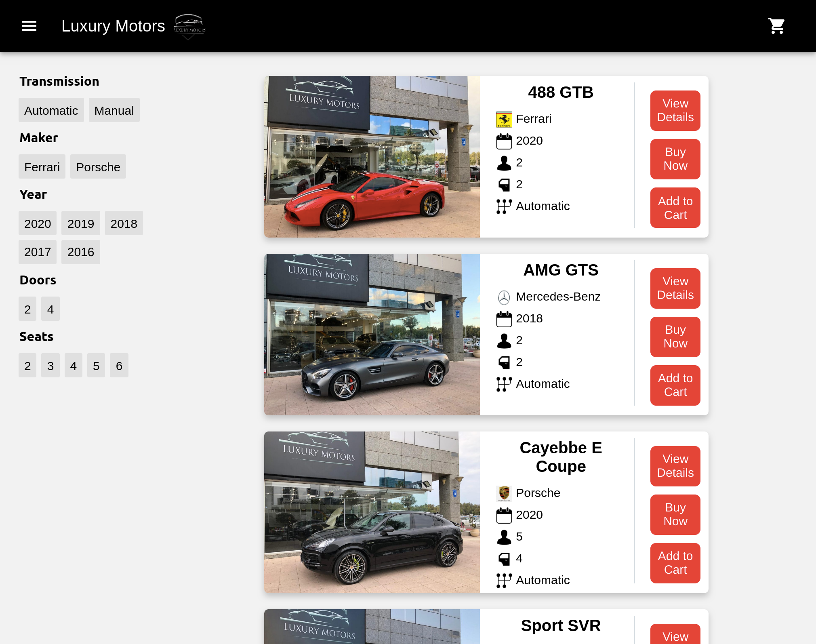Click the Year filter heading
816x644 pixels.
(33, 195)
